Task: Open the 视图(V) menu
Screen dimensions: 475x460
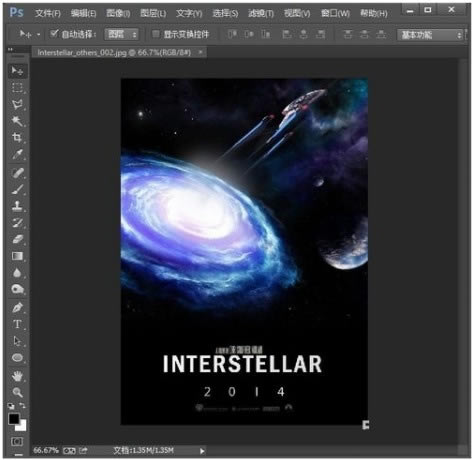Action: [297, 13]
